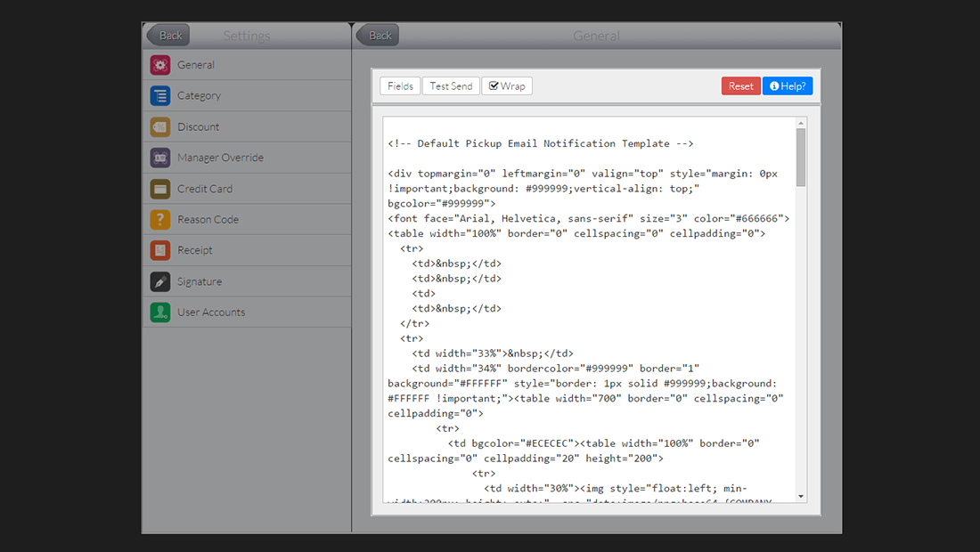The width and height of the screenshot is (980, 552).
Task: Click the General settings gear icon
Action: click(x=160, y=65)
